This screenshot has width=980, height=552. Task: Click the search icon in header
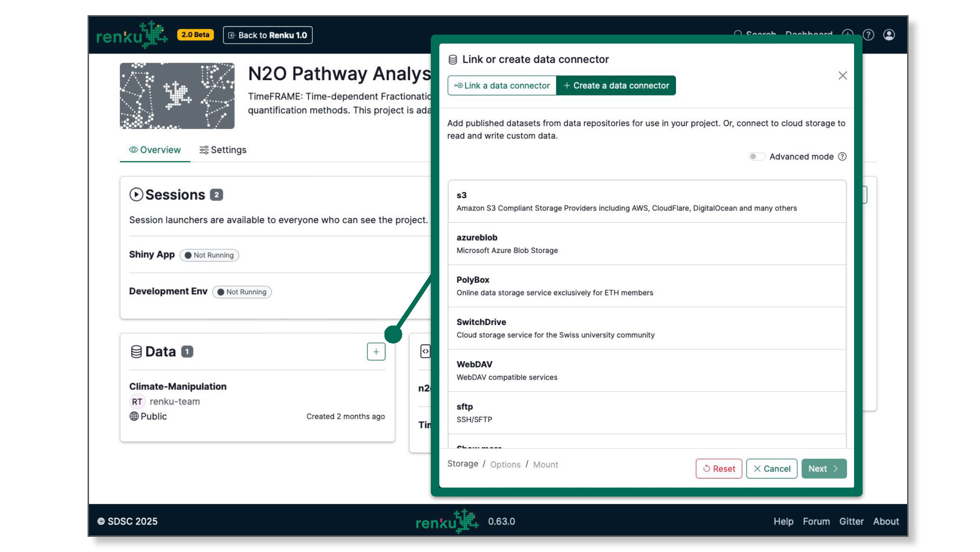[x=739, y=35]
